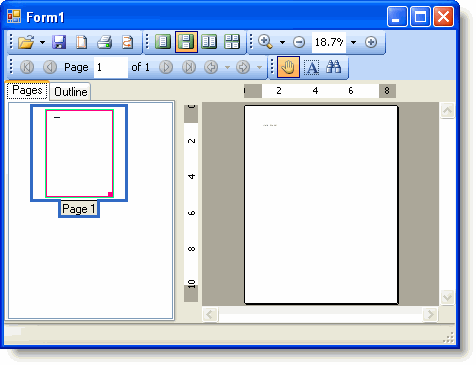Click the zoom-out minus icon

pyautogui.click(x=299, y=42)
